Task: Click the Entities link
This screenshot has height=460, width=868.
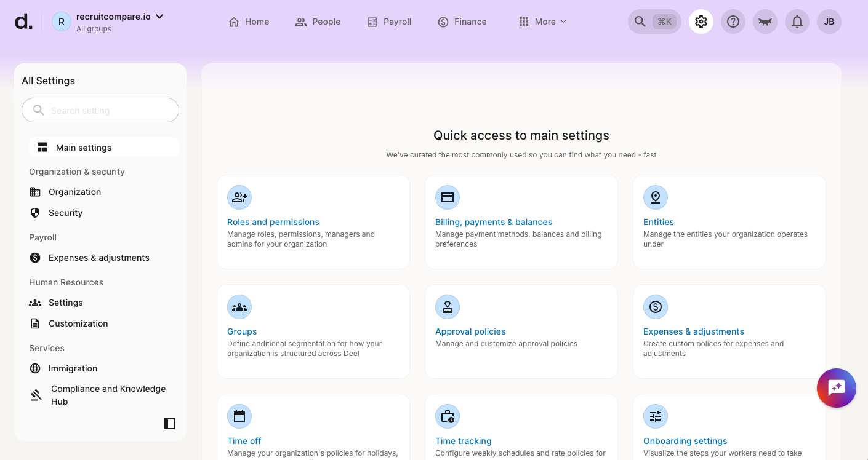Action: pos(659,222)
